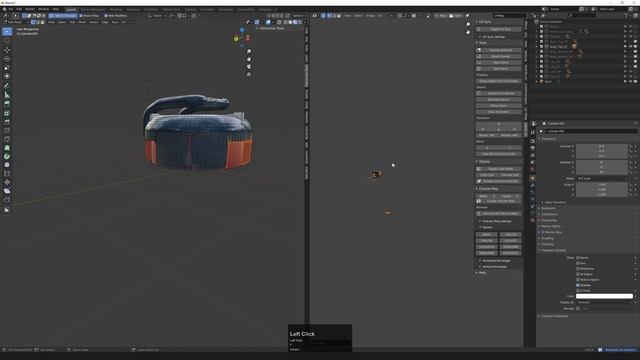Disable the Shadow checkbox
This screenshot has height=360, width=640.
point(578,285)
